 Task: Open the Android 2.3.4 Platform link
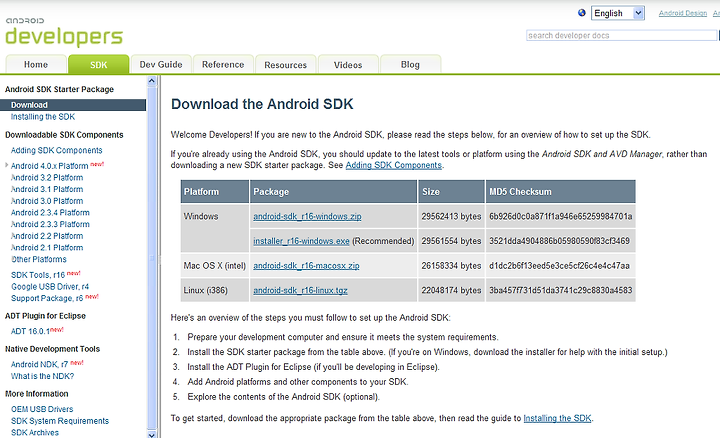pyautogui.click(x=50, y=213)
